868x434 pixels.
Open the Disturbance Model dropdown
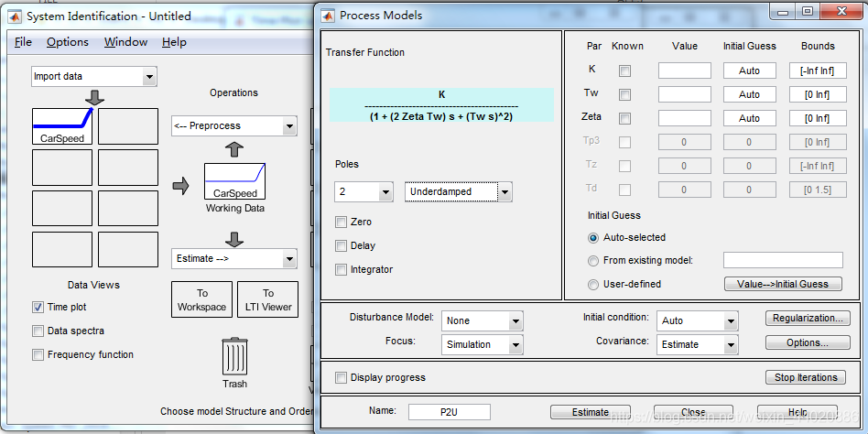tap(482, 321)
